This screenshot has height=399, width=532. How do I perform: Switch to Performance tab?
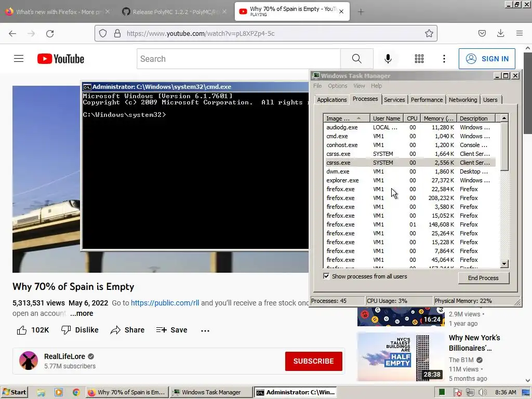click(x=427, y=100)
